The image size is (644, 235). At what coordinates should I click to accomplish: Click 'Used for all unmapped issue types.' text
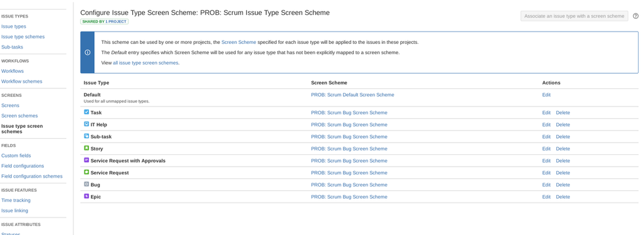117,101
